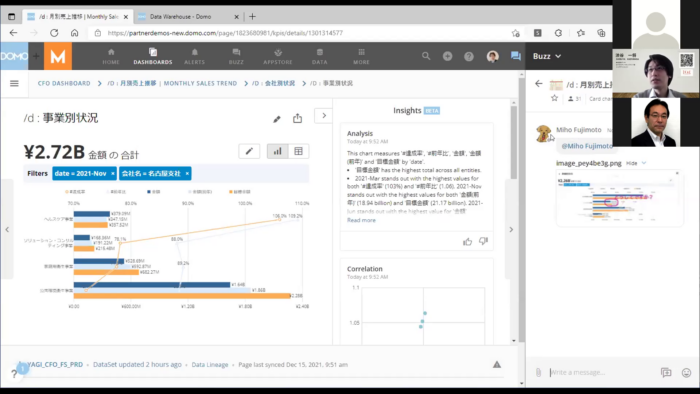Click the browser address bar URL
Image resolution: width=700 pixels, height=394 pixels.
coord(225,33)
